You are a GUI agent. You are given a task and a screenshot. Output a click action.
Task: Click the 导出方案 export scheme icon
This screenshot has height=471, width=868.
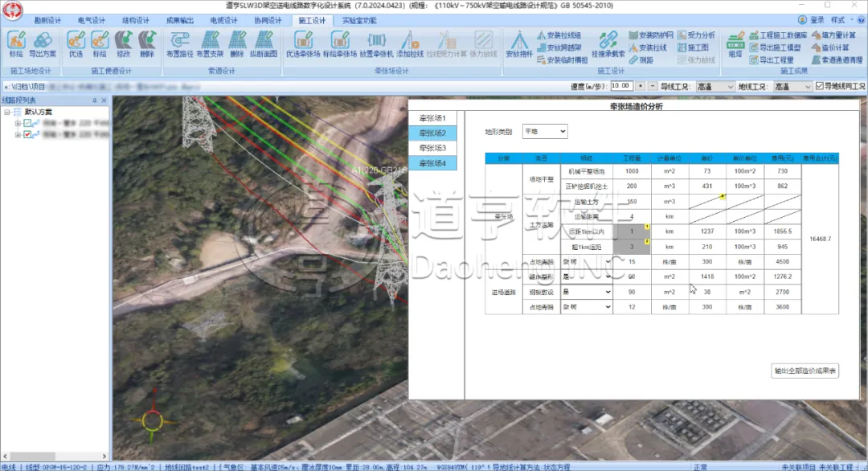point(43,43)
